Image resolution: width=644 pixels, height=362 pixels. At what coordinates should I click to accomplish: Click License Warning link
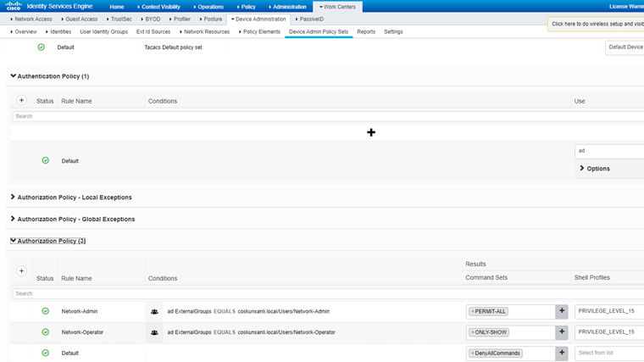[x=626, y=7]
